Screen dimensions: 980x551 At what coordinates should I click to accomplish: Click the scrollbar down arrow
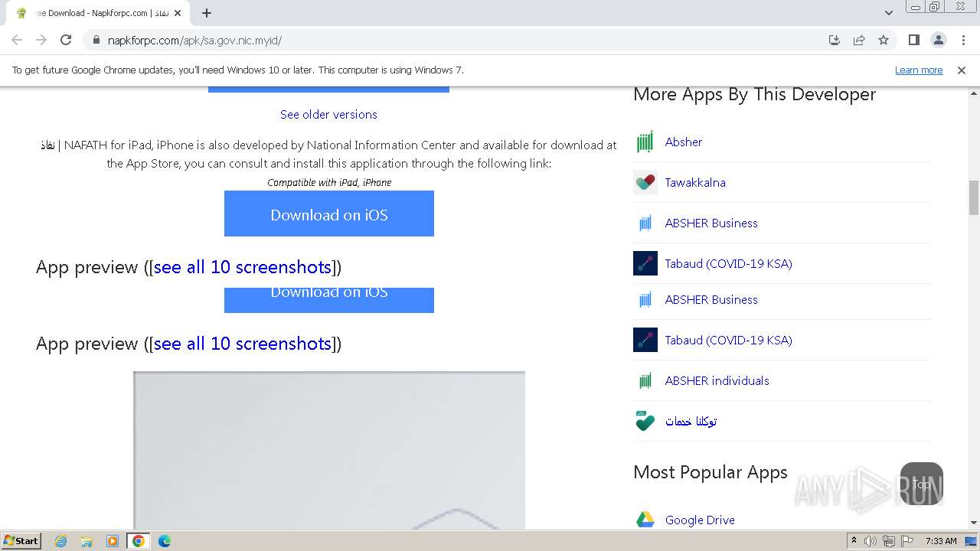(x=973, y=523)
